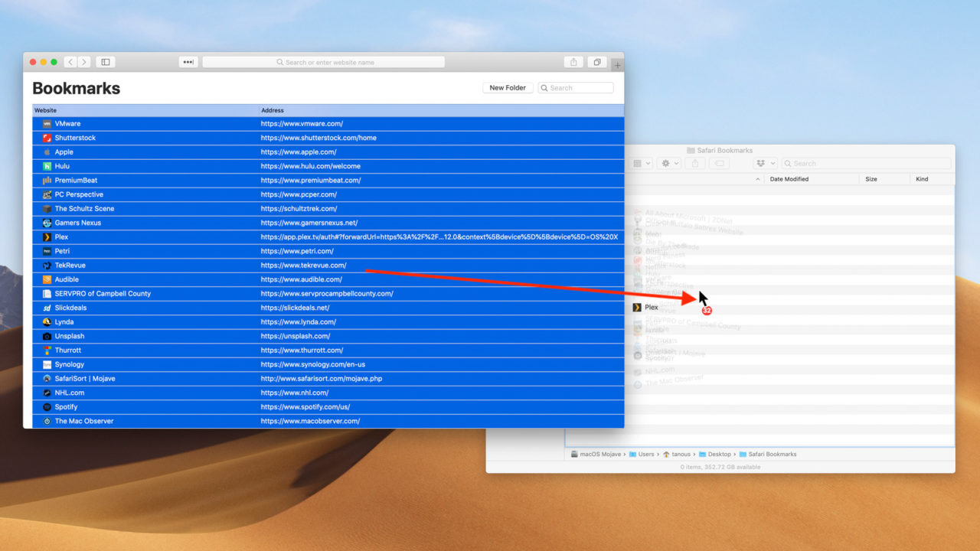Open the Dropbox dropdown in Finder toolbar

764,163
